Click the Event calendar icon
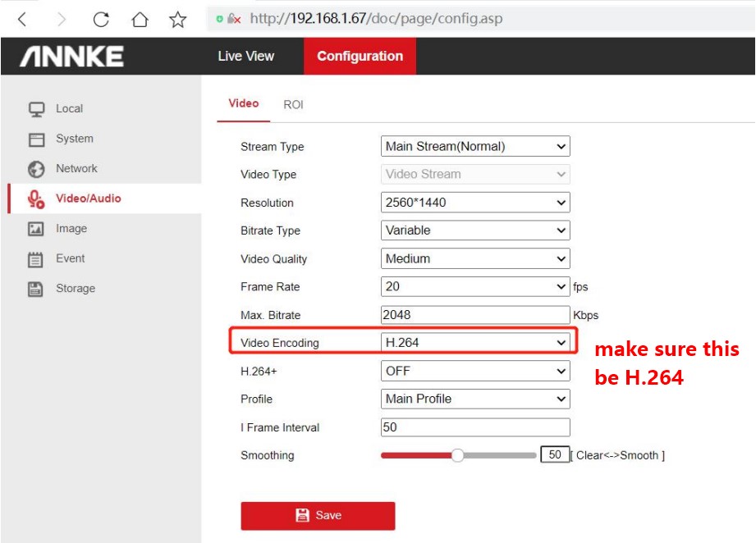The height and width of the screenshot is (543, 756). (x=36, y=259)
